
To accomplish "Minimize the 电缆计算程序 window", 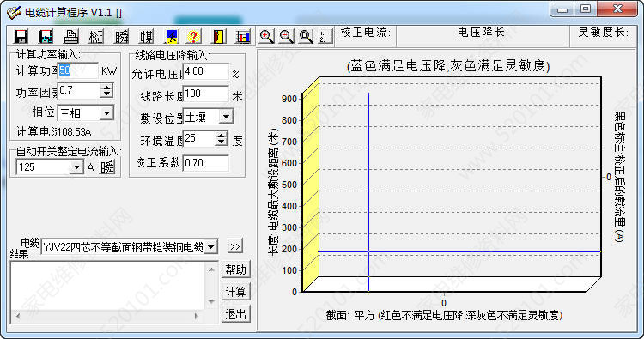I will pyautogui.click(x=562, y=9).
